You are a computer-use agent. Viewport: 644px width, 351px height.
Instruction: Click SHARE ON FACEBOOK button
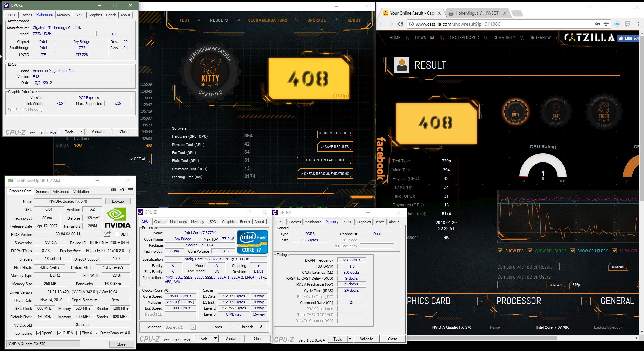(x=325, y=160)
